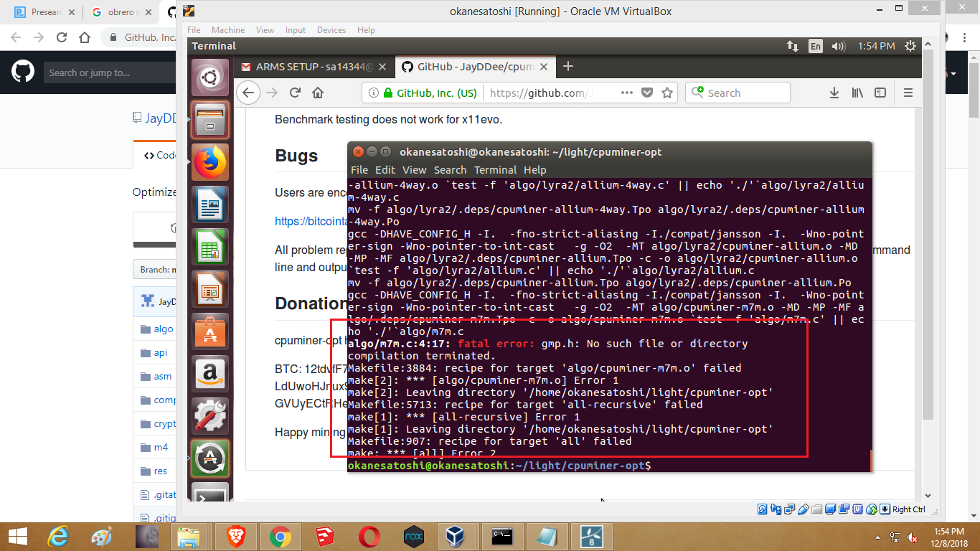980x551 pixels.
Task: Open the File menu in terminal window
Action: coord(359,170)
